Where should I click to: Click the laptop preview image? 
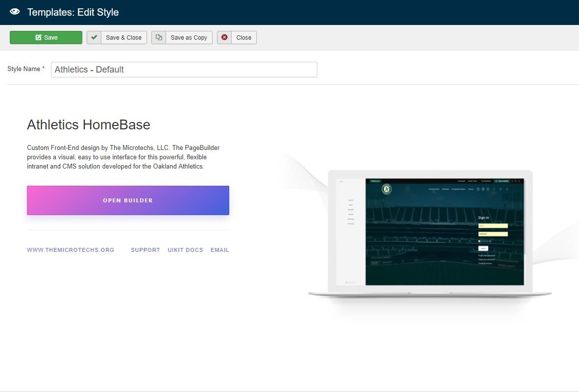[430, 234]
